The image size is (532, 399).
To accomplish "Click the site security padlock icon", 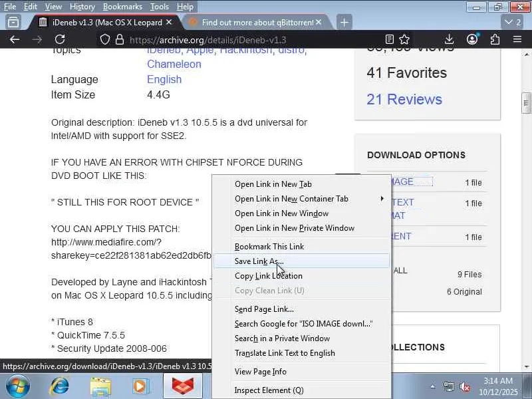I will 120,40.
